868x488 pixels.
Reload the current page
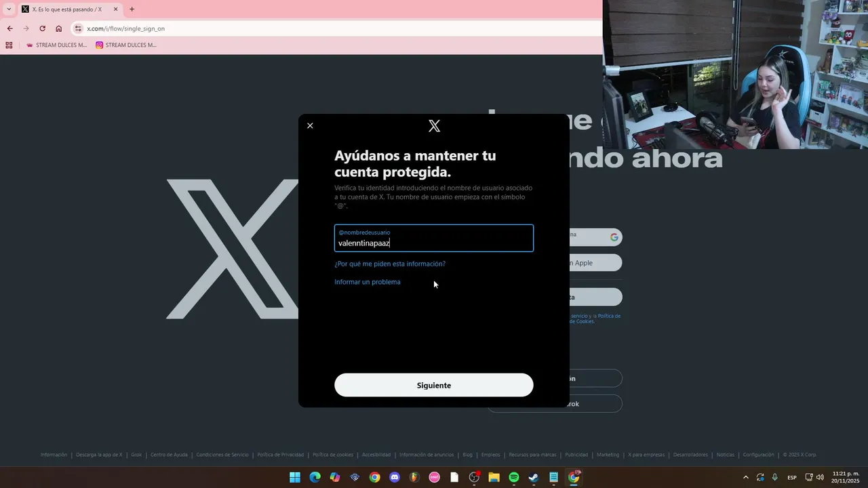click(x=42, y=28)
